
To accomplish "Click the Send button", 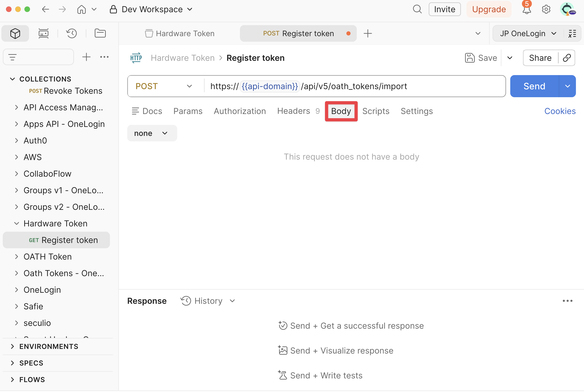I will click(x=534, y=86).
